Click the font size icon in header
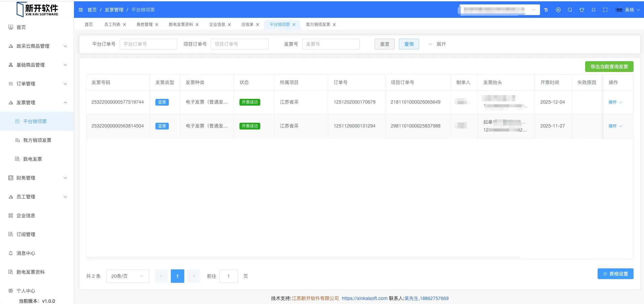Viewport: 644px width, 304px height. tap(546, 10)
